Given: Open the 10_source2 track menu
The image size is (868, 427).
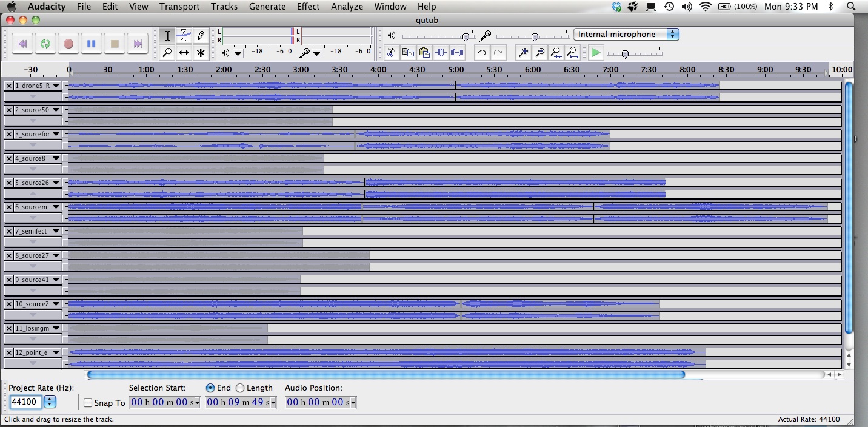Looking at the screenshot, I should tap(38, 304).
